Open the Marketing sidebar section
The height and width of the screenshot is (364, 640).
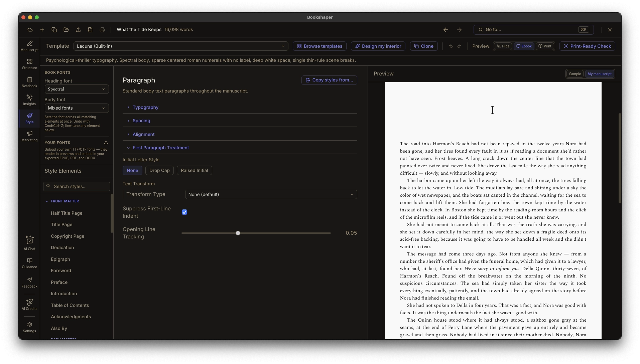pos(29,136)
